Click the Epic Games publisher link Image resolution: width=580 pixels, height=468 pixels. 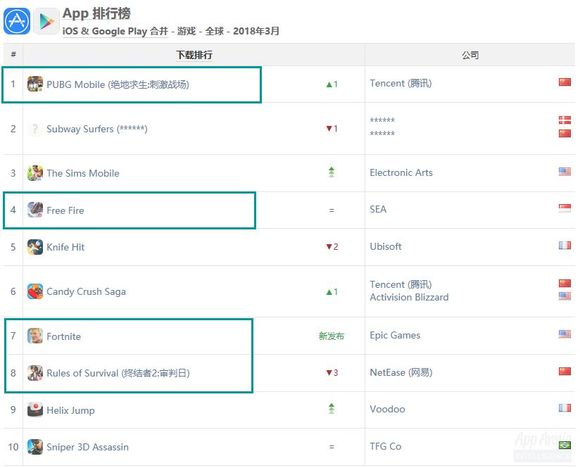pyautogui.click(x=395, y=335)
